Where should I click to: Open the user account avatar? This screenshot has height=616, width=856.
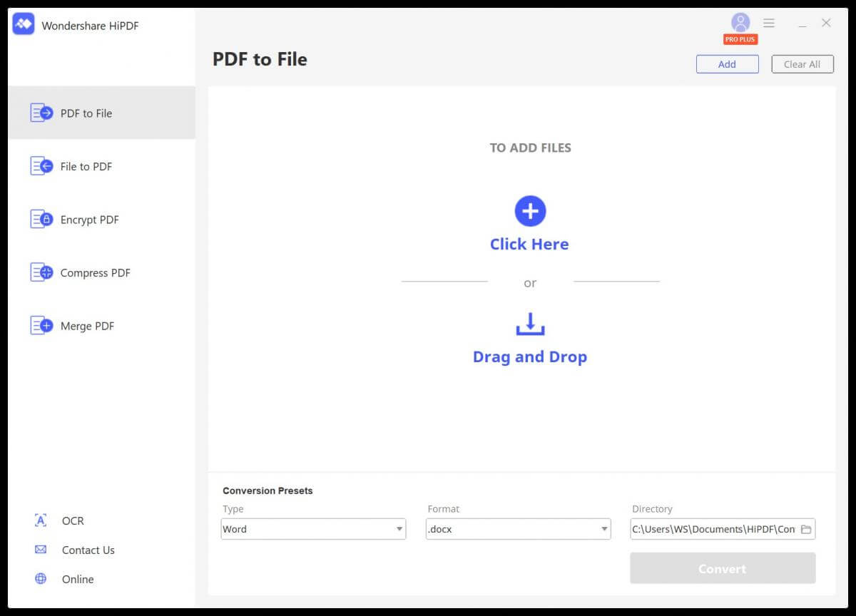(x=740, y=22)
